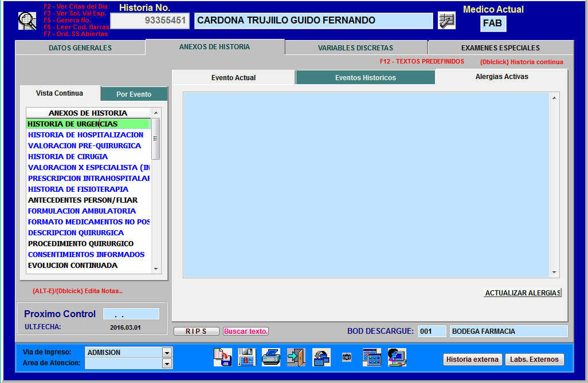Click the calendar windows refresh icon
The image size is (588, 383).
pos(322,357)
